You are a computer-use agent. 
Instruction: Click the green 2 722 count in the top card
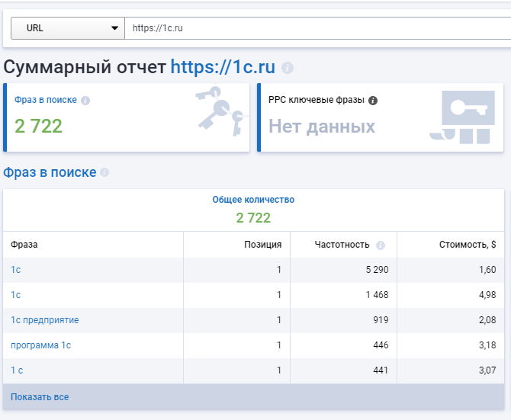click(38, 126)
